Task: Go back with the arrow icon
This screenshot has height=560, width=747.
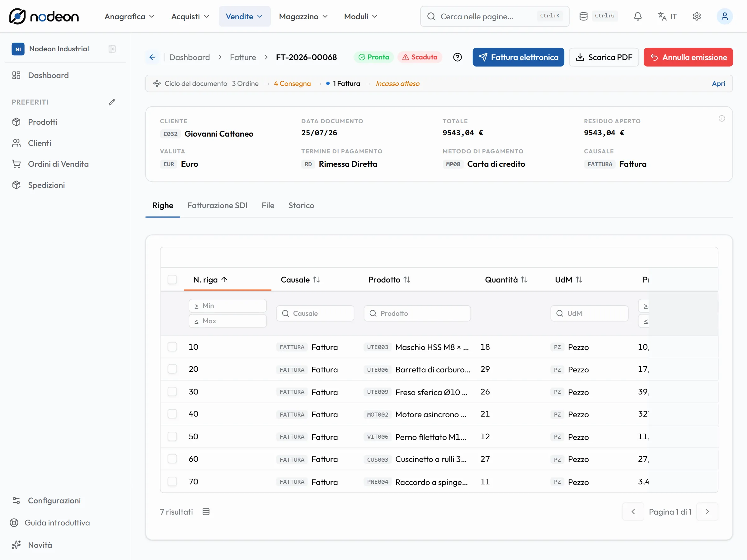Action: pos(152,57)
